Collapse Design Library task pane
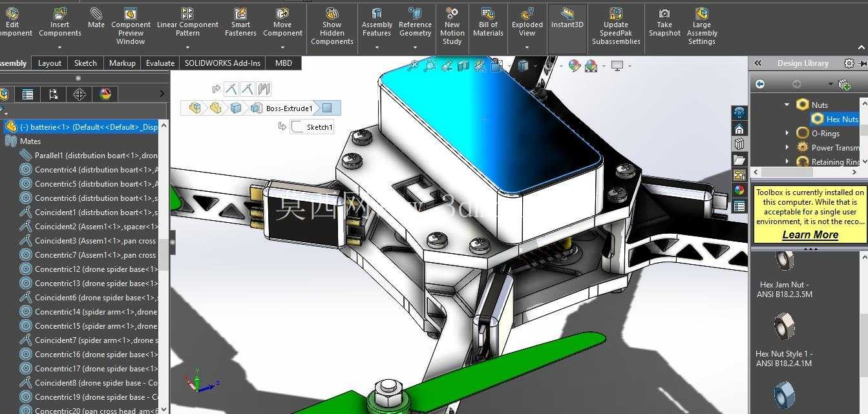 click(x=758, y=63)
